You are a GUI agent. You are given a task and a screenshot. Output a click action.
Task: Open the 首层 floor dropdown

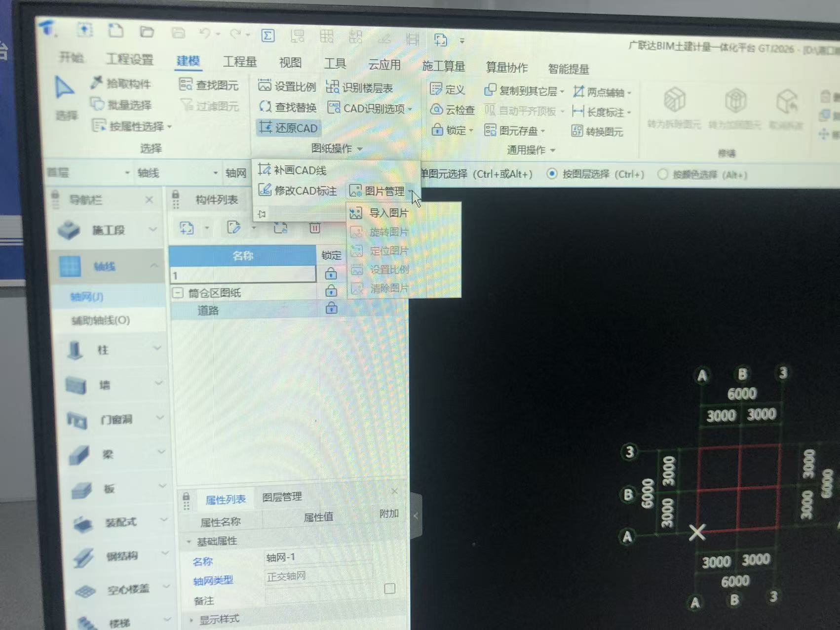click(x=127, y=172)
